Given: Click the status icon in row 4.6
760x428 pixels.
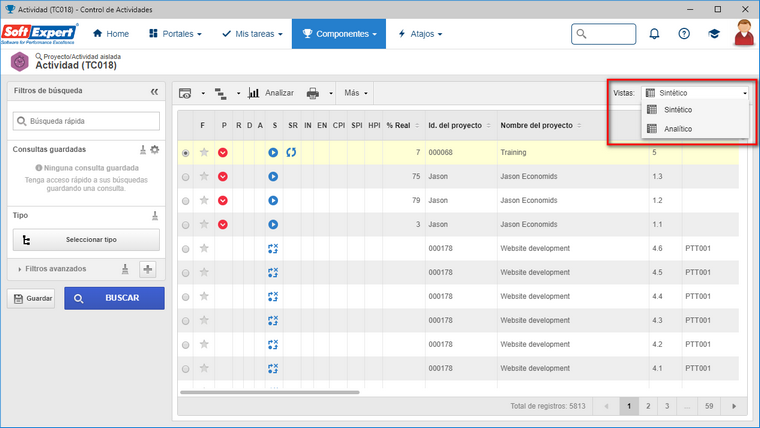Looking at the screenshot, I should pos(273,249).
